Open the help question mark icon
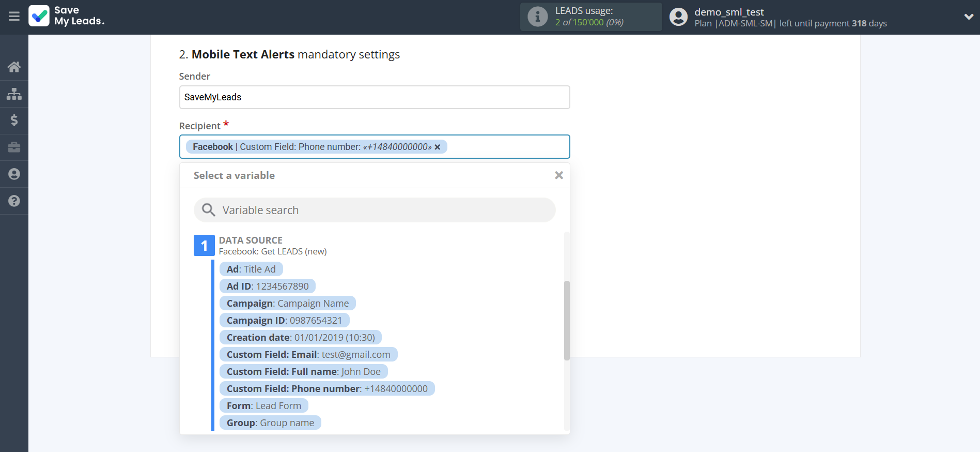The width and height of the screenshot is (980, 452). pos(14,201)
